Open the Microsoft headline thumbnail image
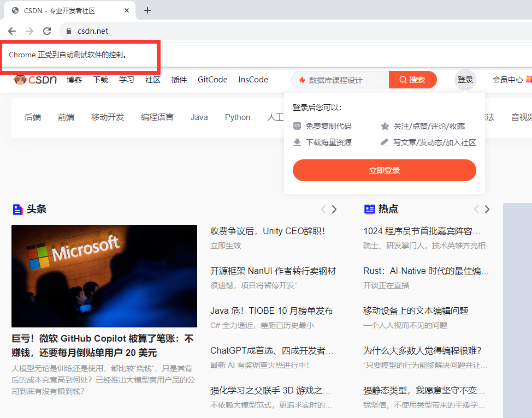The width and height of the screenshot is (532, 418). pos(104,276)
